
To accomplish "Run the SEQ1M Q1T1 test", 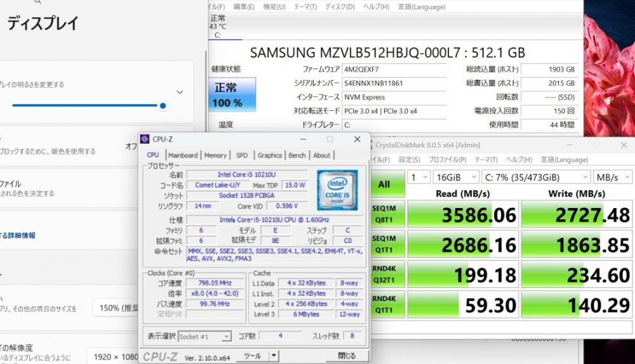I will pos(387,244).
